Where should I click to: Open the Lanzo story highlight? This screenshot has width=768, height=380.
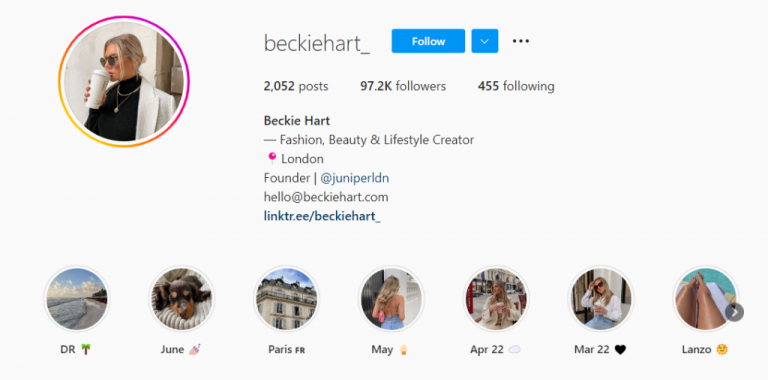click(706, 299)
